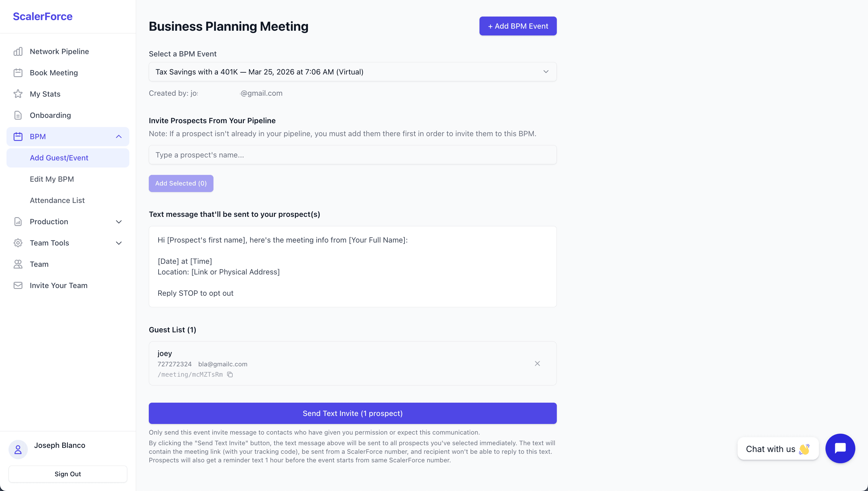Click the prospect name search field
Viewport: 868px width, 491px height.
pyautogui.click(x=353, y=155)
